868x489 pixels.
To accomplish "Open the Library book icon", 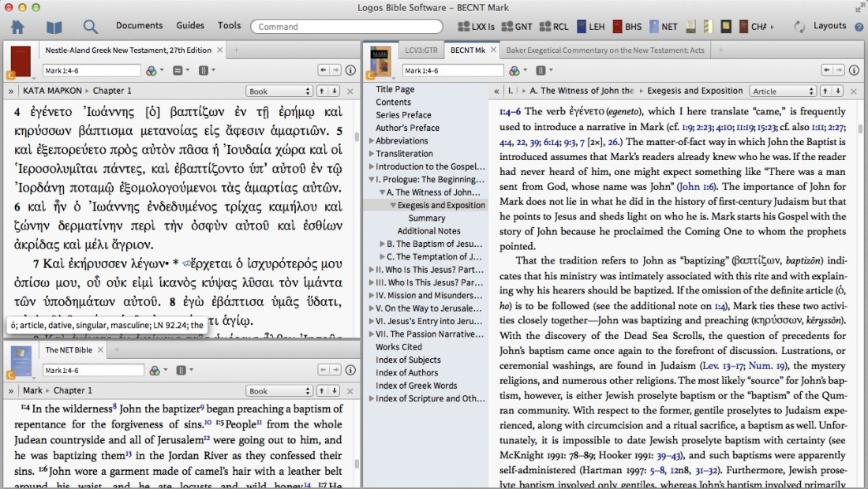I will tap(54, 27).
